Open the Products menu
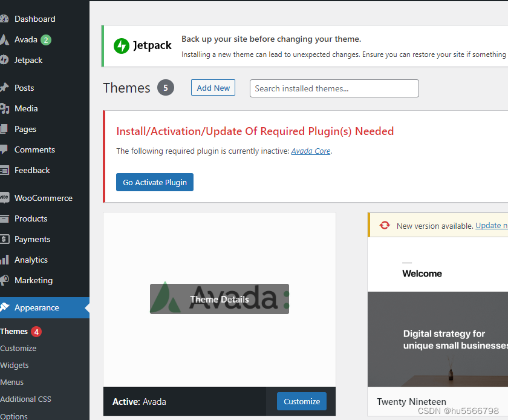This screenshot has width=508, height=420. coord(31,218)
